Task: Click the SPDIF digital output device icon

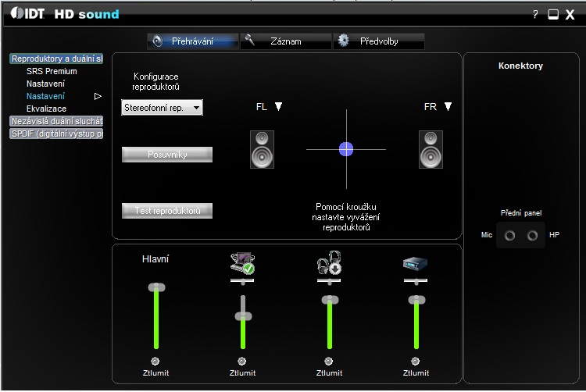Action: (x=415, y=263)
